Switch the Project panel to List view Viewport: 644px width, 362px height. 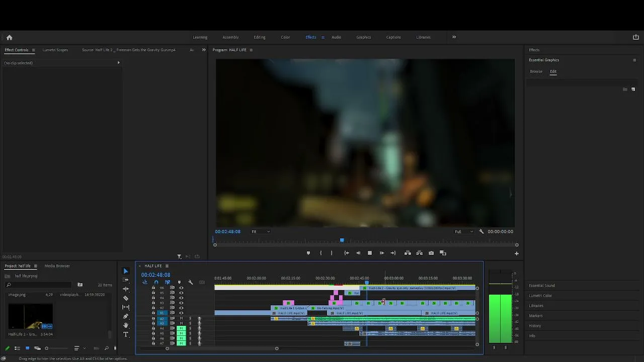17,348
